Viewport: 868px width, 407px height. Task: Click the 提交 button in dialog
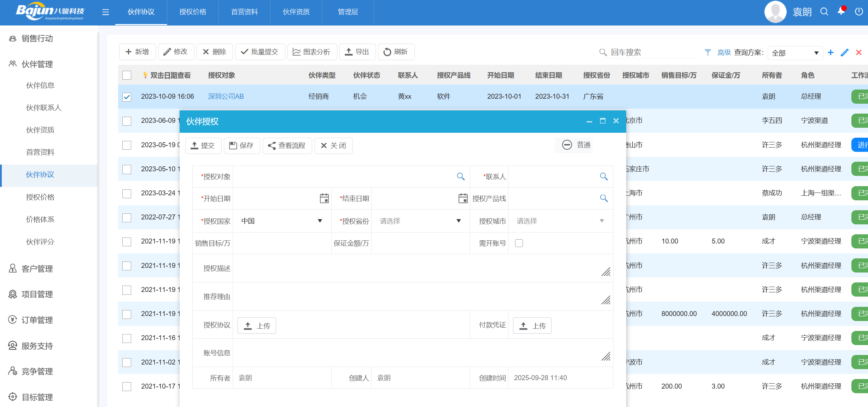coord(203,145)
